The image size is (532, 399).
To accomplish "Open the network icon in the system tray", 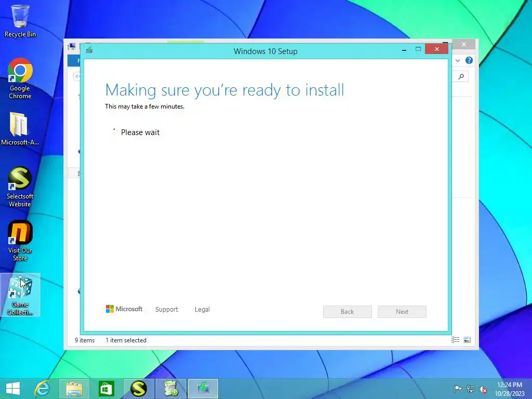I will 471,389.
